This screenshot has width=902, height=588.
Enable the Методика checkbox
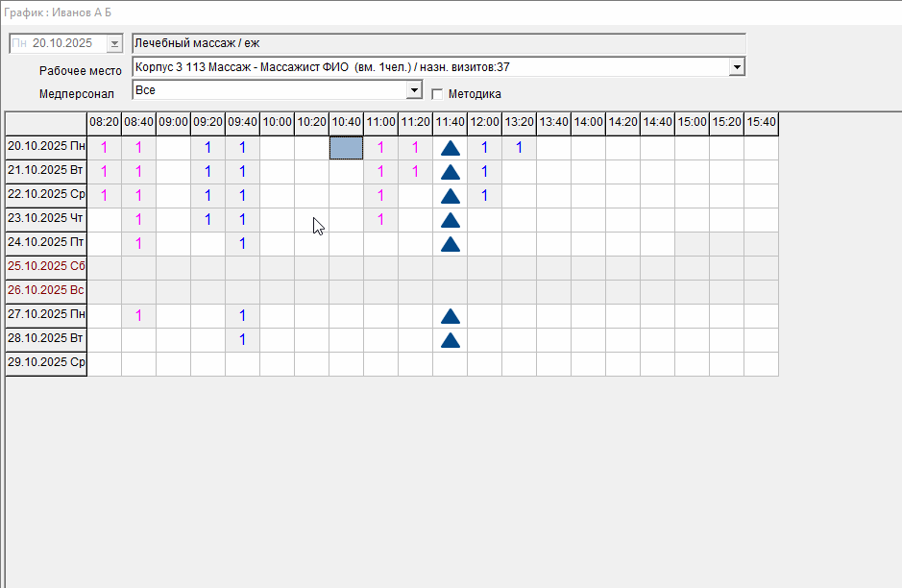(x=437, y=94)
